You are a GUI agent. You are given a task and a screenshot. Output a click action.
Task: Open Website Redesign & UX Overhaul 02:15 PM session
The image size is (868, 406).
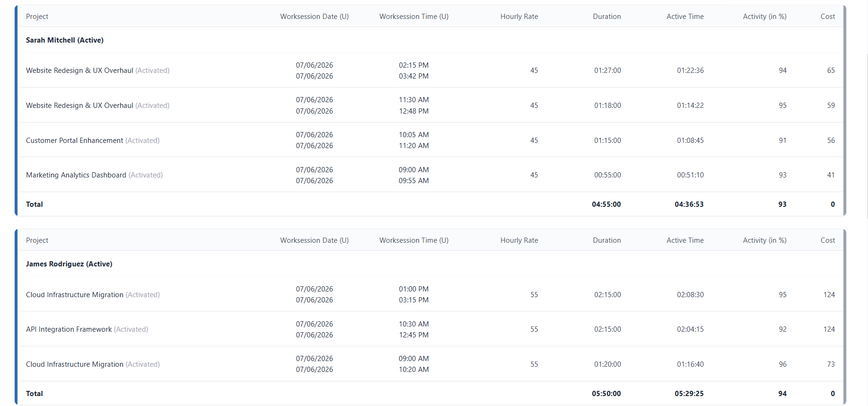click(x=430, y=71)
